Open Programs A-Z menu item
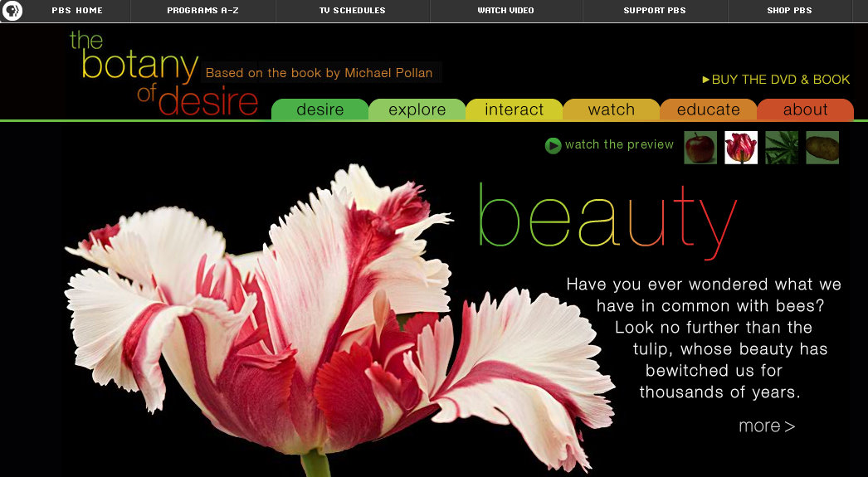This screenshot has height=477, width=868. pos(202,11)
